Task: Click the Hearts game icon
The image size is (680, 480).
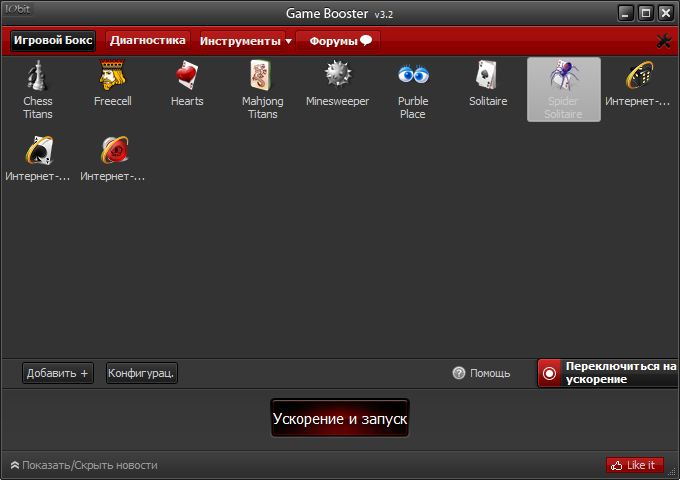Action: [x=187, y=76]
